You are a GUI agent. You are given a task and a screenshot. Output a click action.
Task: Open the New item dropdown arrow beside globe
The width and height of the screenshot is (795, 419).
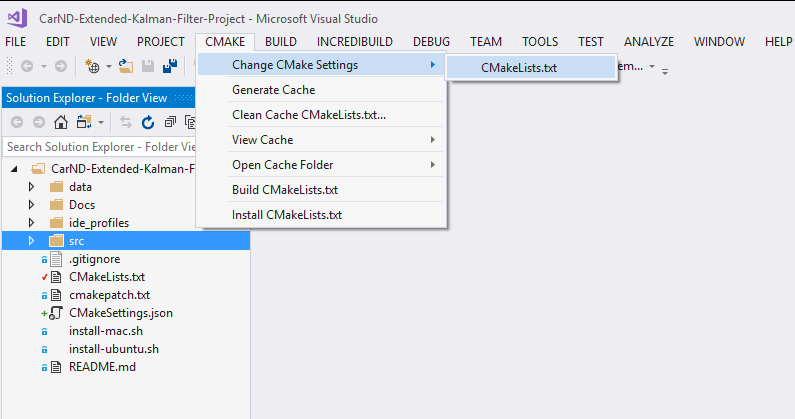(x=109, y=66)
